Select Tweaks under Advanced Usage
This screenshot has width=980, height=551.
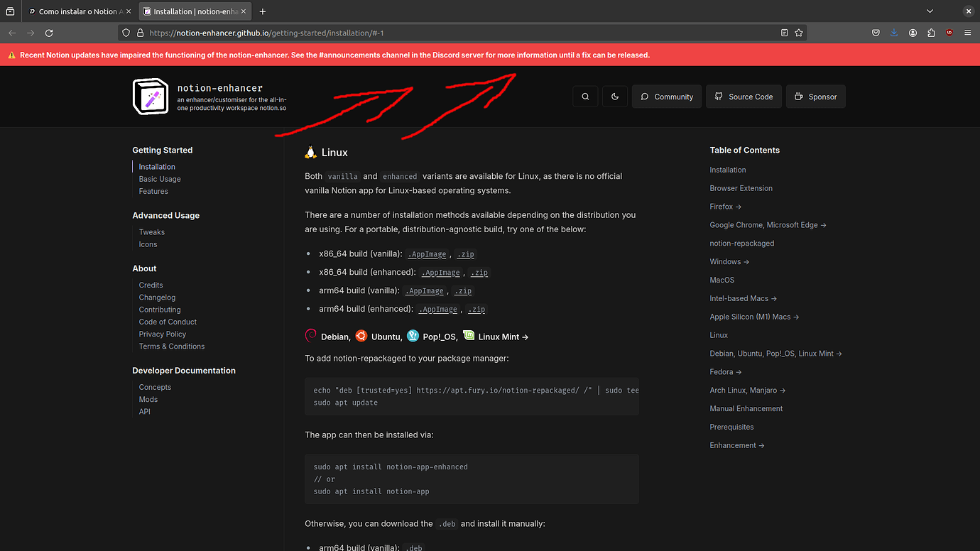(151, 231)
